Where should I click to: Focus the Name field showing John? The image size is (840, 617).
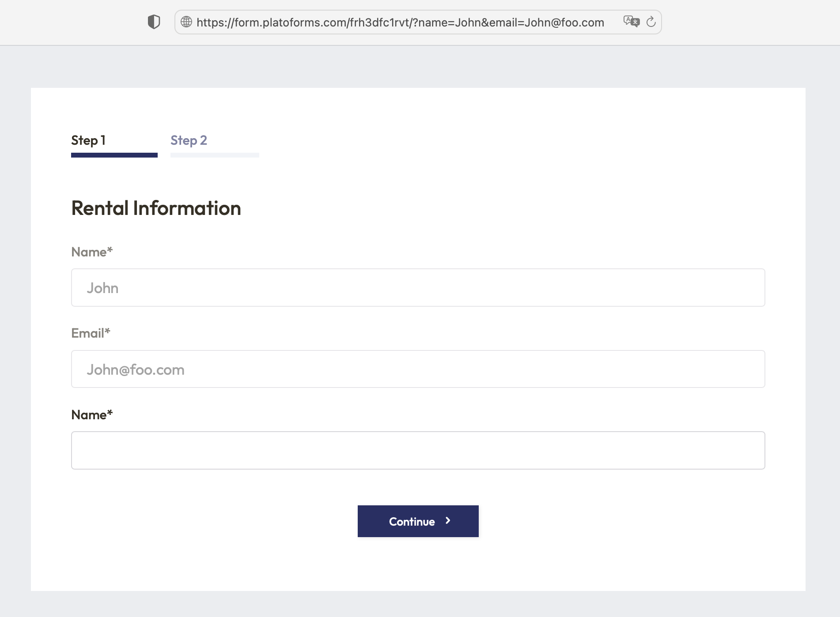point(418,288)
